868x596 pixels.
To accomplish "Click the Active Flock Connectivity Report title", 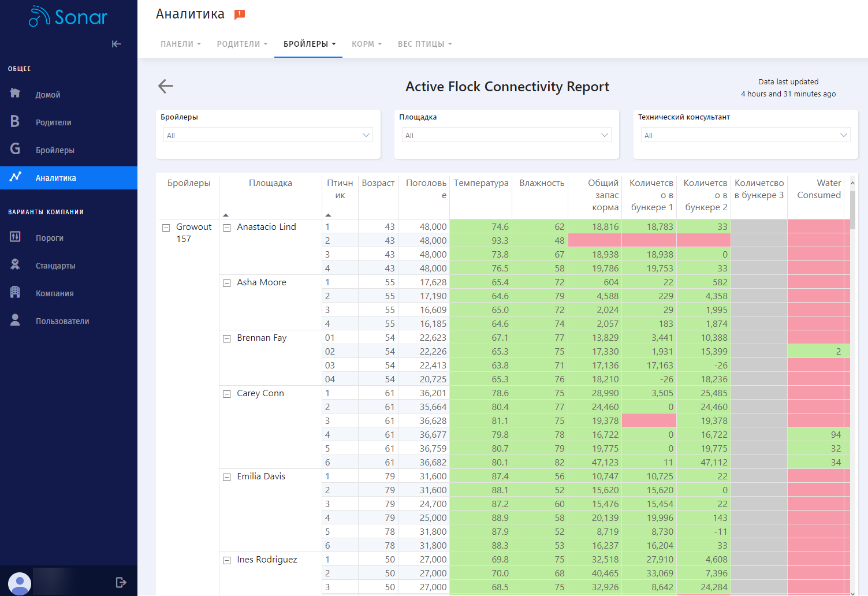I will (507, 87).
